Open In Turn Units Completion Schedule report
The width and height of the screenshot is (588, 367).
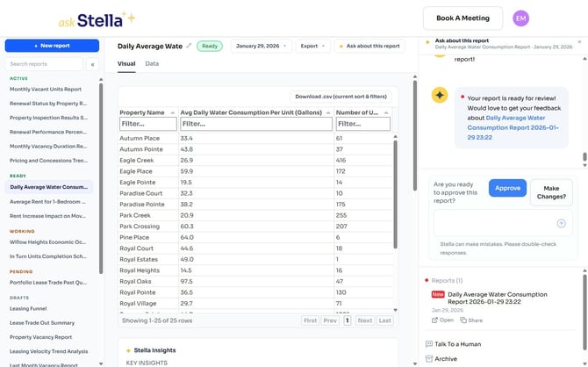pos(48,256)
